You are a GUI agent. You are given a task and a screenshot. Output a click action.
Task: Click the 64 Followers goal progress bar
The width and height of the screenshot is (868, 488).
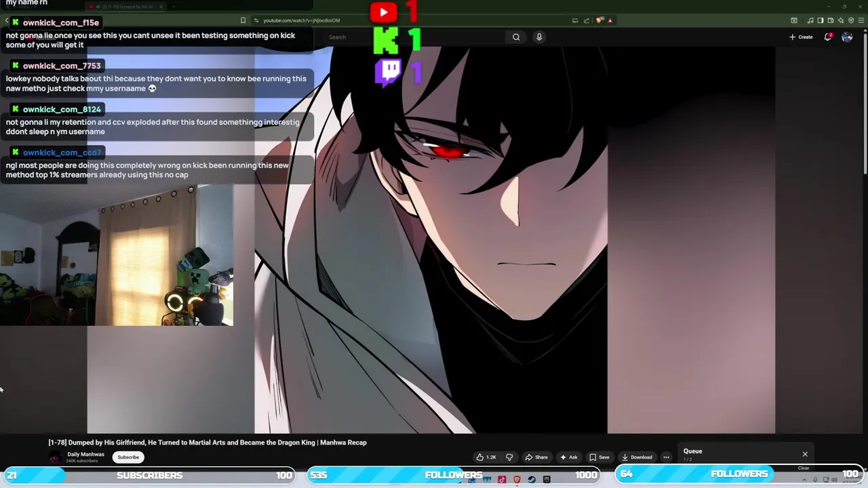pos(739,474)
